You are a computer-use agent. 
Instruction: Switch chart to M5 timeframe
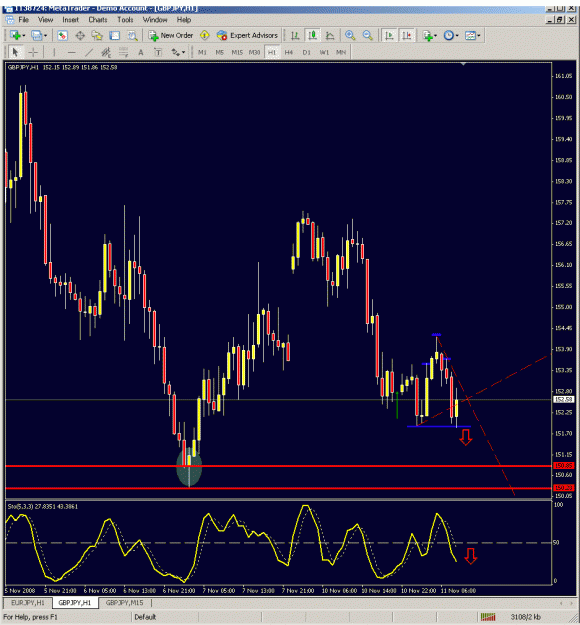(220, 52)
